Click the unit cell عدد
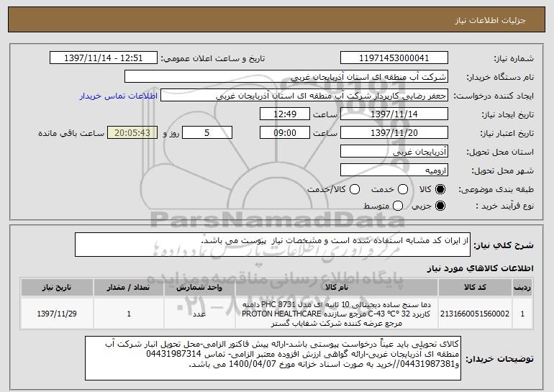 (199, 314)
